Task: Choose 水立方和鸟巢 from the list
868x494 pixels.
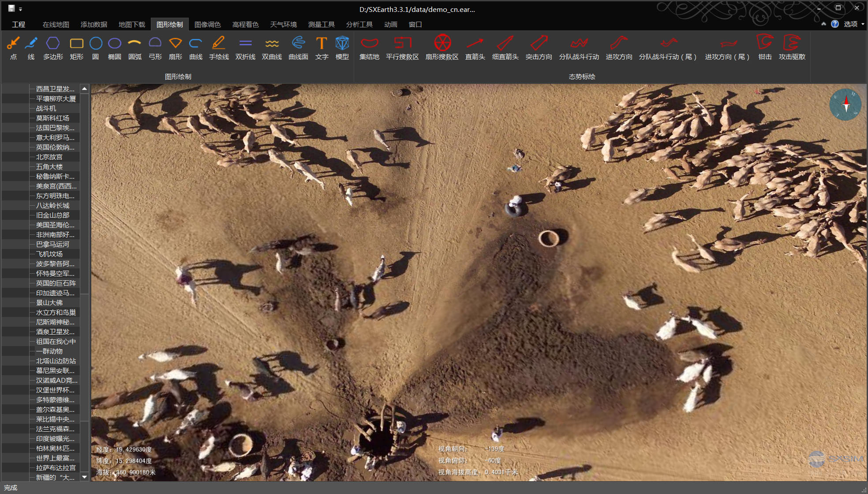Action: point(56,313)
